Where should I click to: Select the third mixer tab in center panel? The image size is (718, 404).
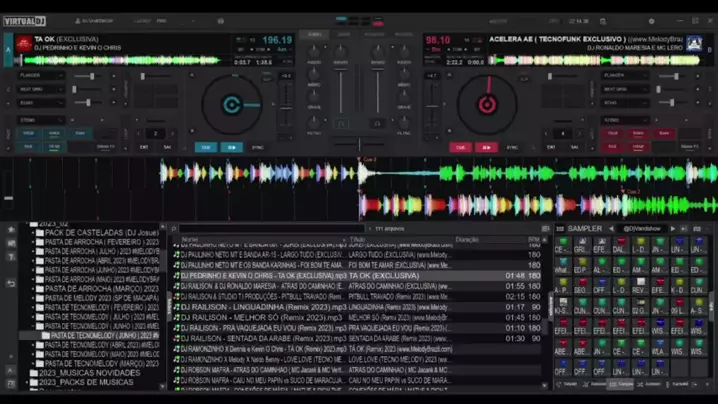coord(374,34)
